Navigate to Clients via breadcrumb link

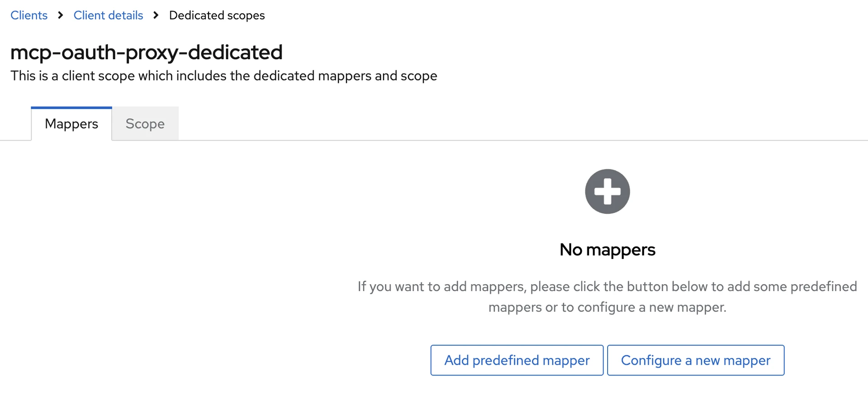pos(28,15)
